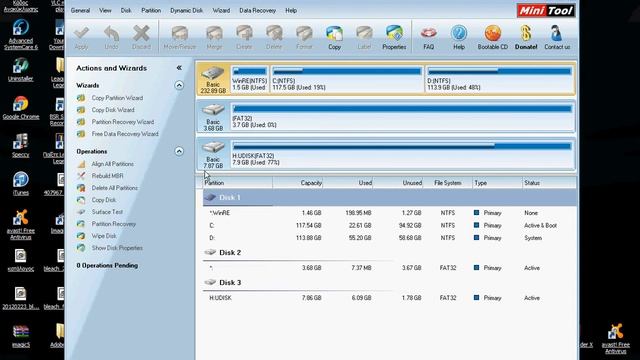Screen dimensions: 640x360
Task: Collapse the Actions and Wizards panel
Action: [179, 68]
